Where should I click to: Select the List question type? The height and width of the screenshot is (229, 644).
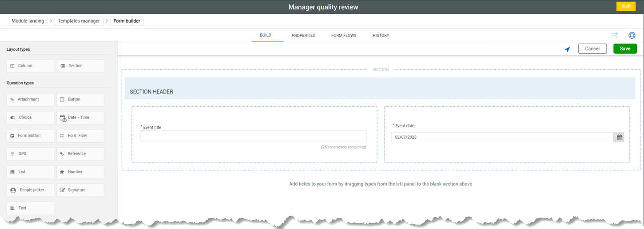click(31, 172)
